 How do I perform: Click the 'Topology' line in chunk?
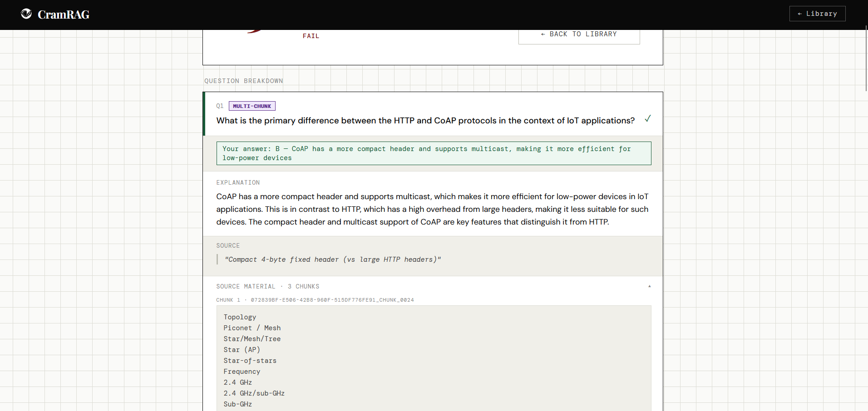tap(240, 317)
